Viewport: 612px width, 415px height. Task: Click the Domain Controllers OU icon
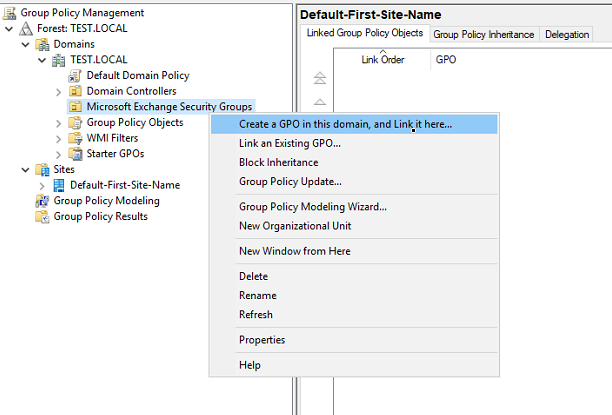(x=75, y=91)
